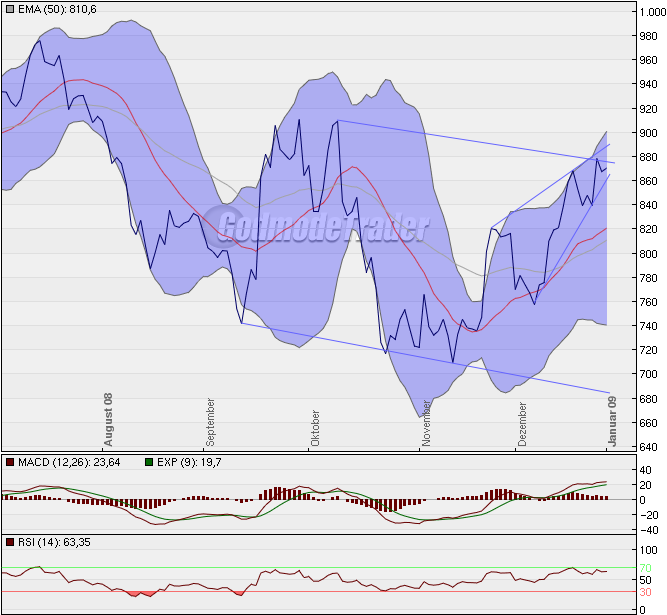This screenshot has width=667, height=615.
Task: Click the 1.000 price axis value
Action: point(653,12)
